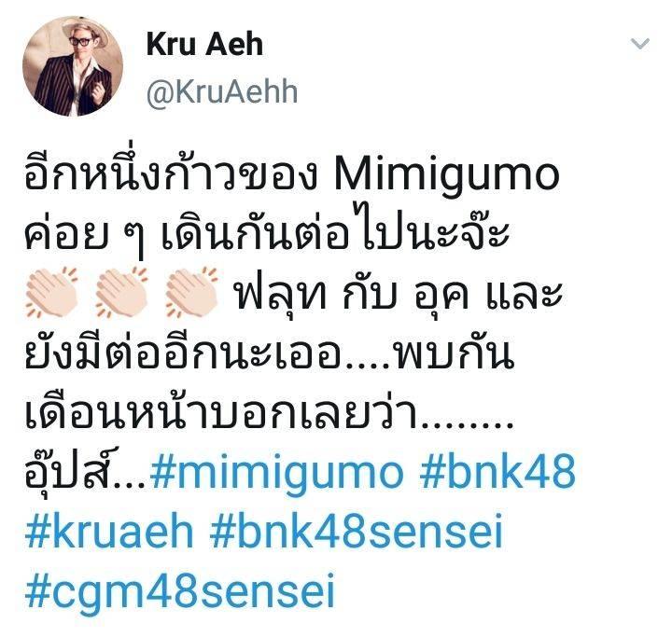
Task: Expand the tweet options chevron
Action: pos(640,44)
